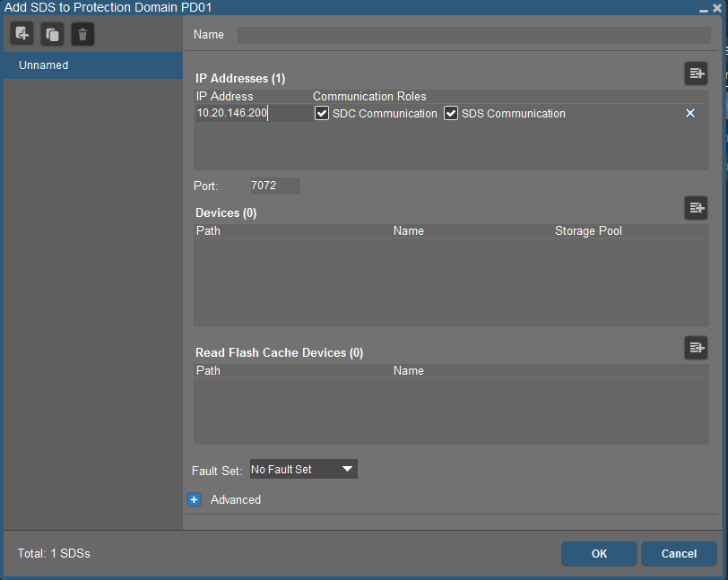This screenshot has width=728, height=580.
Task: Click the Devices Name column header
Action: click(x=409, y=230)
